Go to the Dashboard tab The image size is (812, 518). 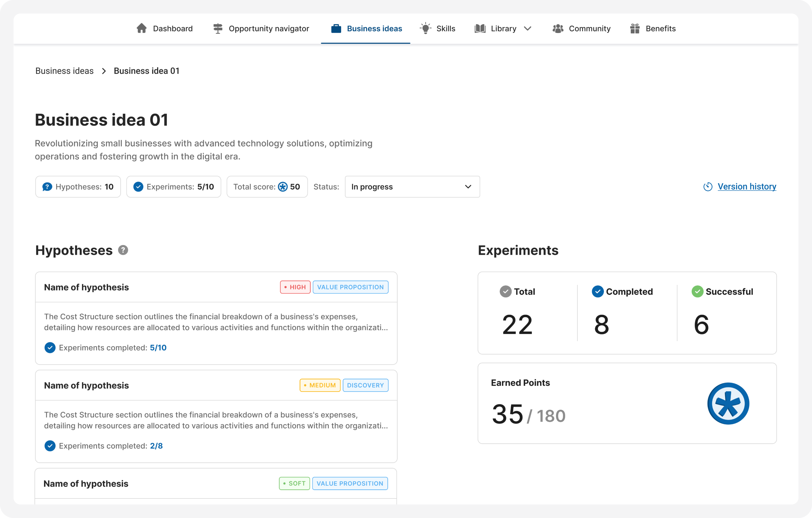point(165,28)
